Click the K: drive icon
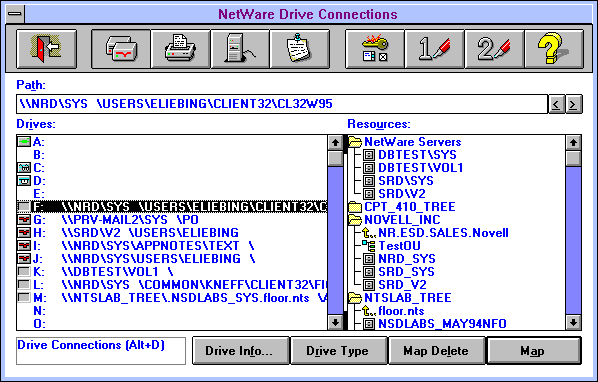 click(x=24, y=272)
